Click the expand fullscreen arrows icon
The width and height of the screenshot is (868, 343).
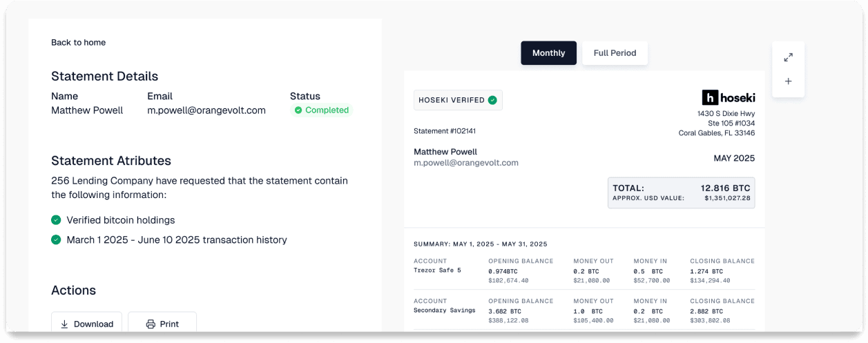click(x=788, y=57)
